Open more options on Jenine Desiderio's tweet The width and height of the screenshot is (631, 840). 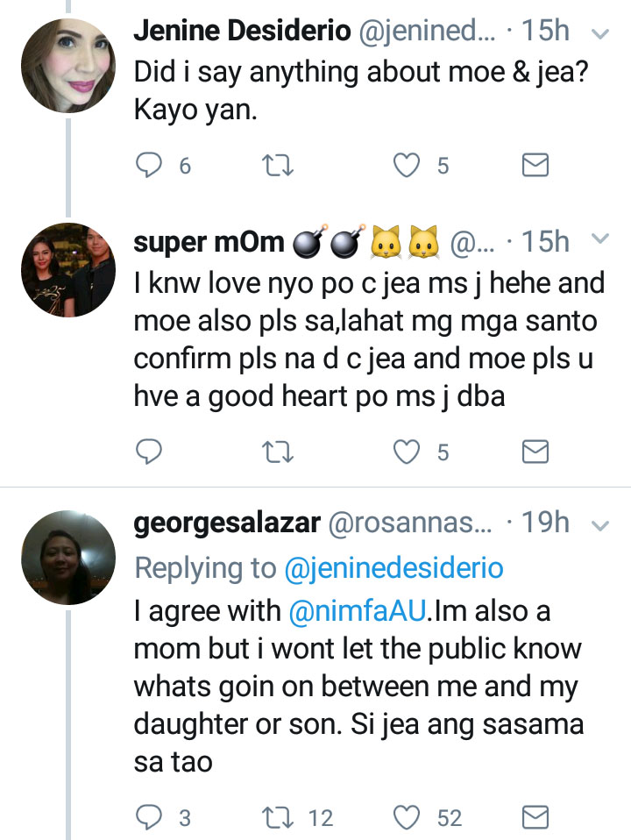601,34
